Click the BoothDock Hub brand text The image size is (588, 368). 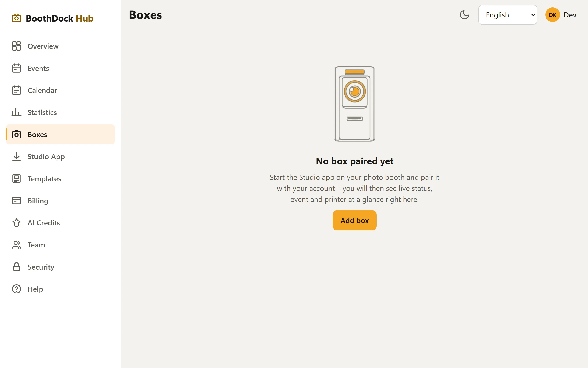coord(59,18)
